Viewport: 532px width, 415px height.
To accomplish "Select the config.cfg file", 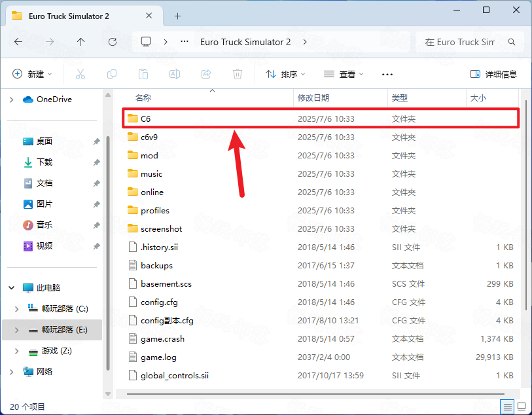I will pyautogui.click(x=321, y=302).
